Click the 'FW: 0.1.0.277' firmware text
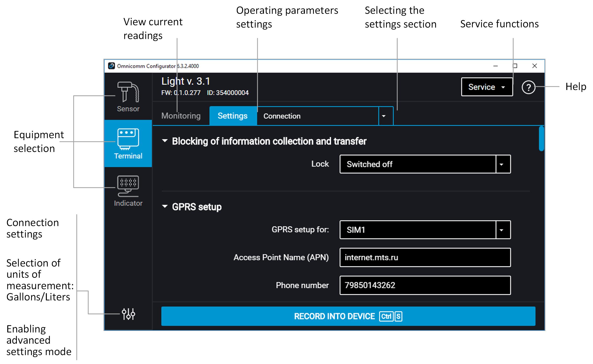This screenshot has height=364, width=593. tap(181, 93)
